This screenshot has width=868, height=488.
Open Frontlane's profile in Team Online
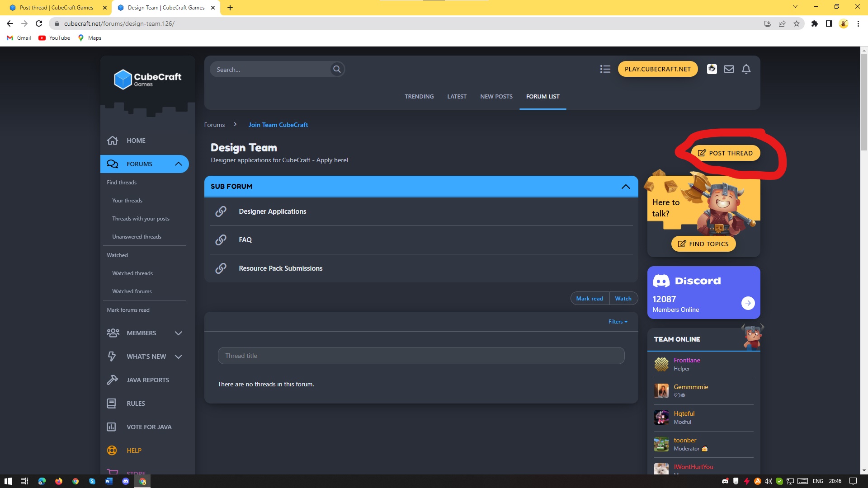(687, 360)
